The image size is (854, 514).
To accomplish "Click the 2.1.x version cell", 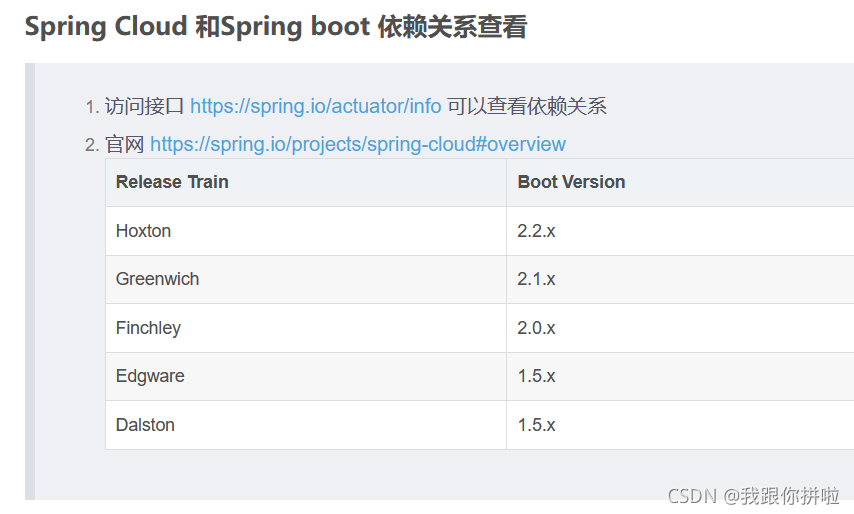I will [x=680, y=279].
